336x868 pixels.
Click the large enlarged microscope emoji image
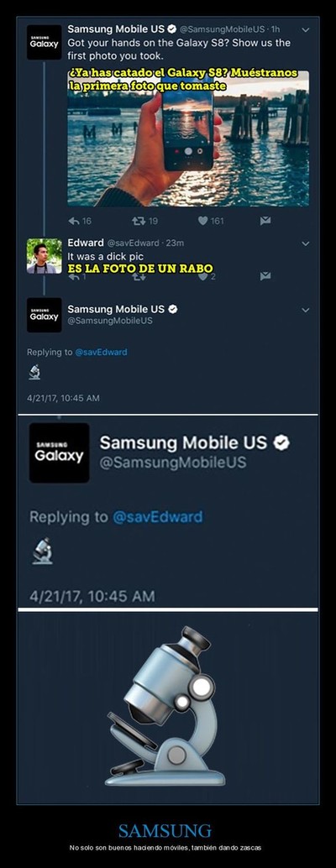(165, 706)
